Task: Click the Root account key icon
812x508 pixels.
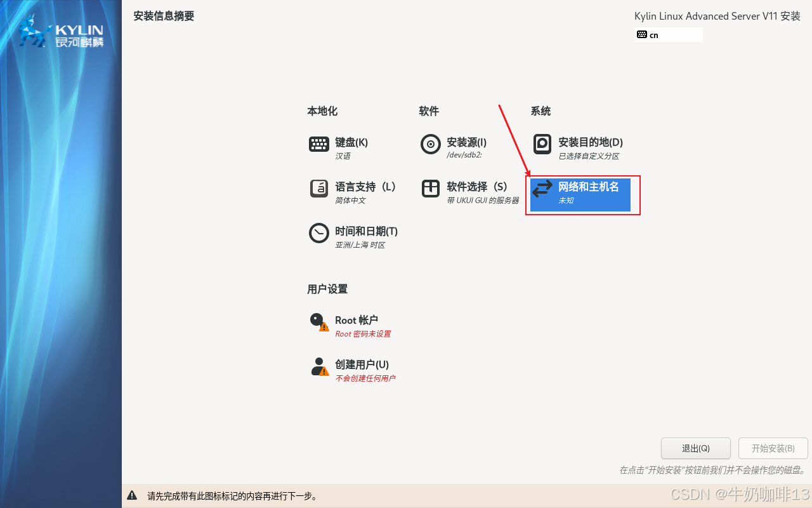Action: pyautogui.click(x=319, y=322)
